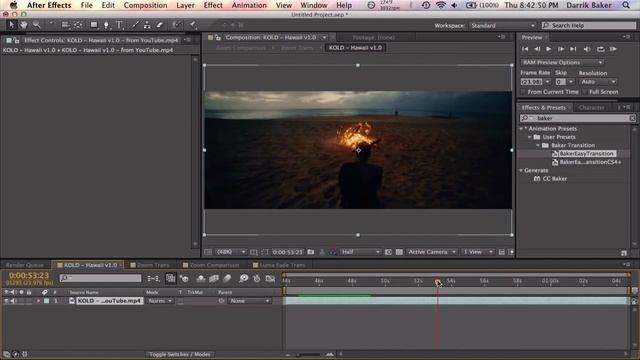
Task: Open 1 View layout dropdown
Action: 478,252
